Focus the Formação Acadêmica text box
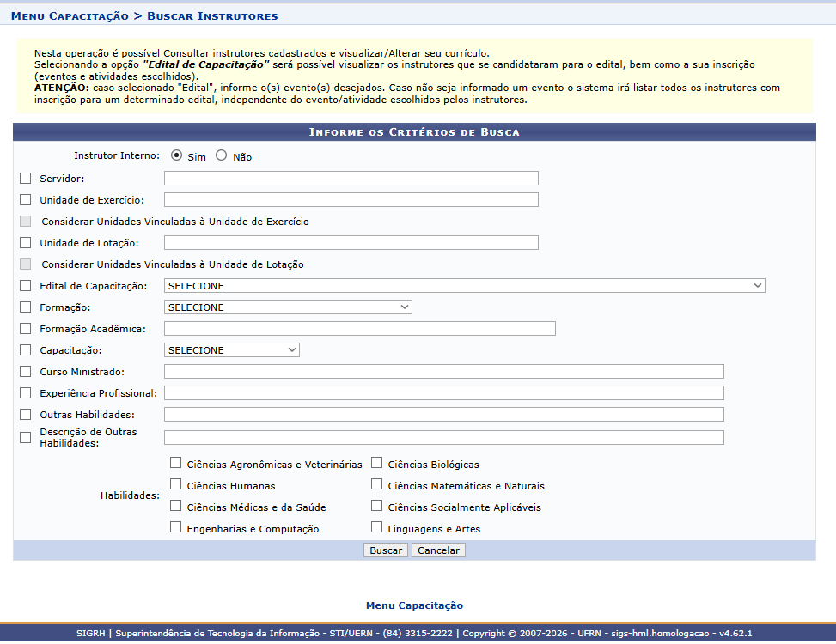 pos(359,329)
